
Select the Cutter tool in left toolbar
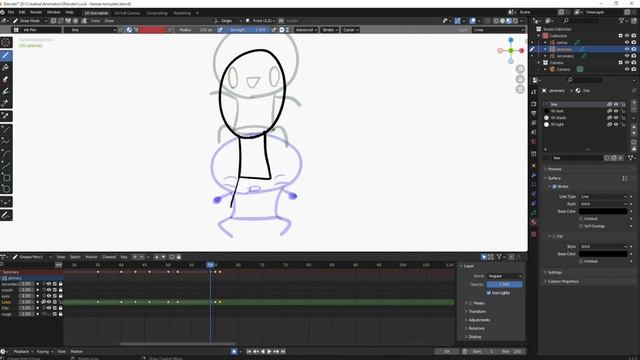pyautogui.click(x=6, y=103)
